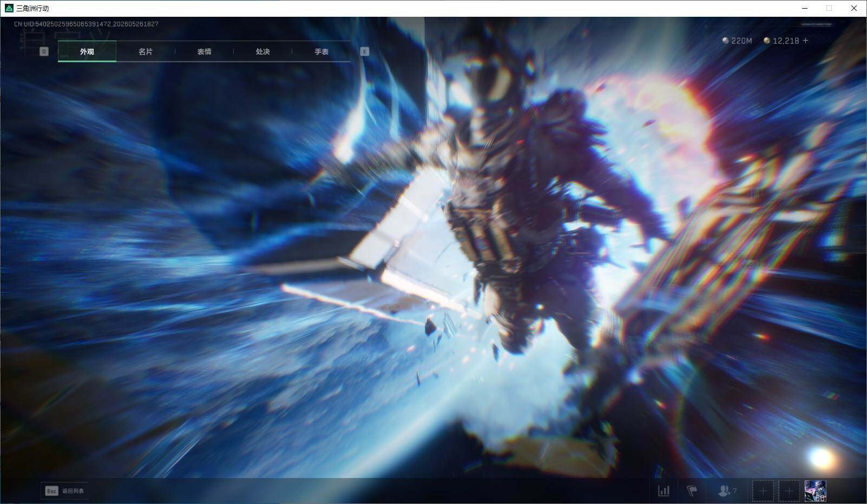Image resolution: width=867 pixels, height=504 pixels.
Task: Click the E next-tab key icon
Action: (365, 51)
